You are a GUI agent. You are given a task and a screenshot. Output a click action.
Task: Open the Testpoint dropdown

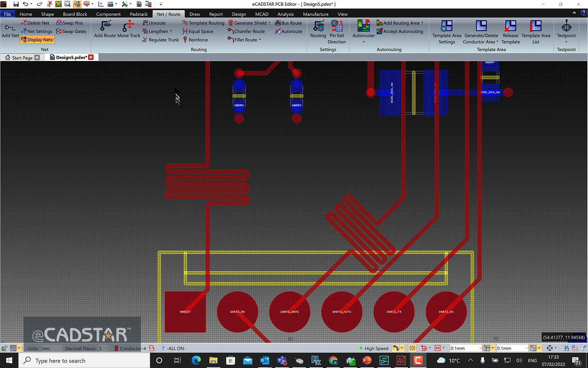(566, 42)
